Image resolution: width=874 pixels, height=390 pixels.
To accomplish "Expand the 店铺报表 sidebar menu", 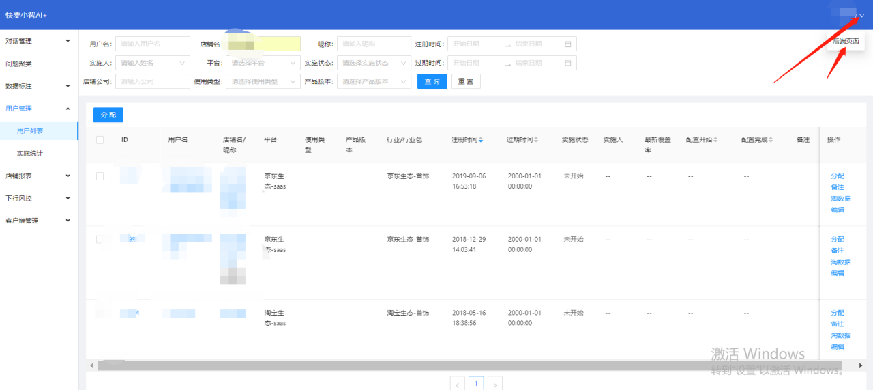I will tap(38, 176).
